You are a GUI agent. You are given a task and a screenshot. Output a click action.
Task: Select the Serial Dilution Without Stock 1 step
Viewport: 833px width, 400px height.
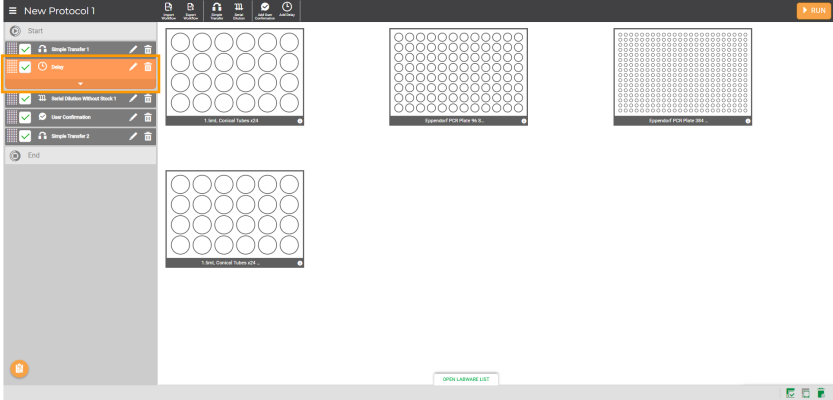tap(85, 99)
